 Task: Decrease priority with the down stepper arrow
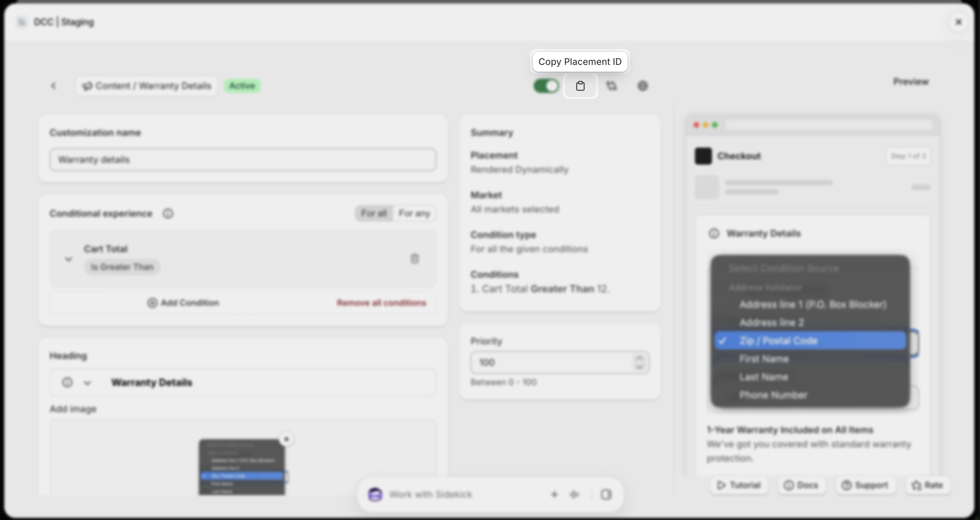tap(640, 367)
